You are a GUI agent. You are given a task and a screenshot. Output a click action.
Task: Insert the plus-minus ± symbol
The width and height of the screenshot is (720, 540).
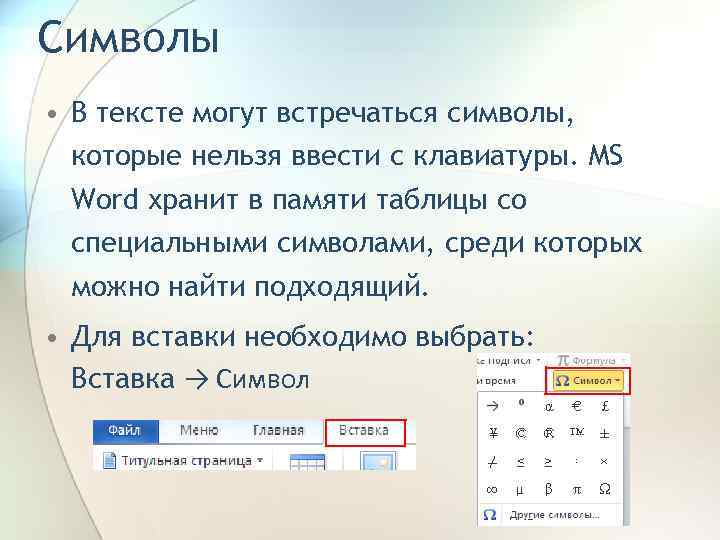[x=605, y=433]
